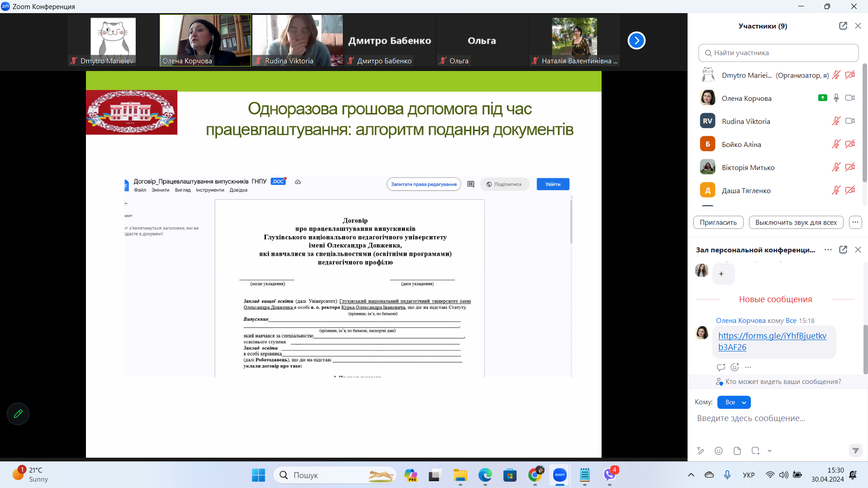Unmute Бойко Аліна's microphone

pos(836,144)
